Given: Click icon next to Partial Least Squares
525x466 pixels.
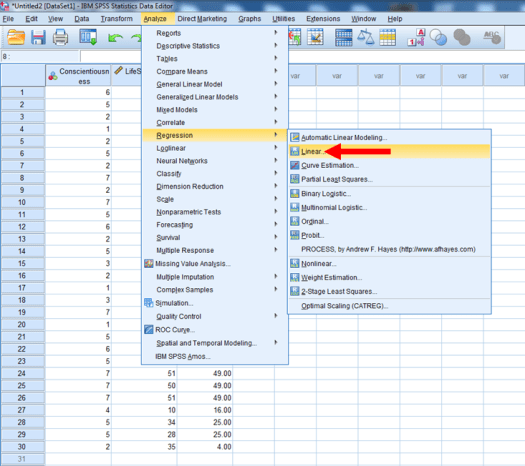Looking at the screenshot, I should point(295,179).
